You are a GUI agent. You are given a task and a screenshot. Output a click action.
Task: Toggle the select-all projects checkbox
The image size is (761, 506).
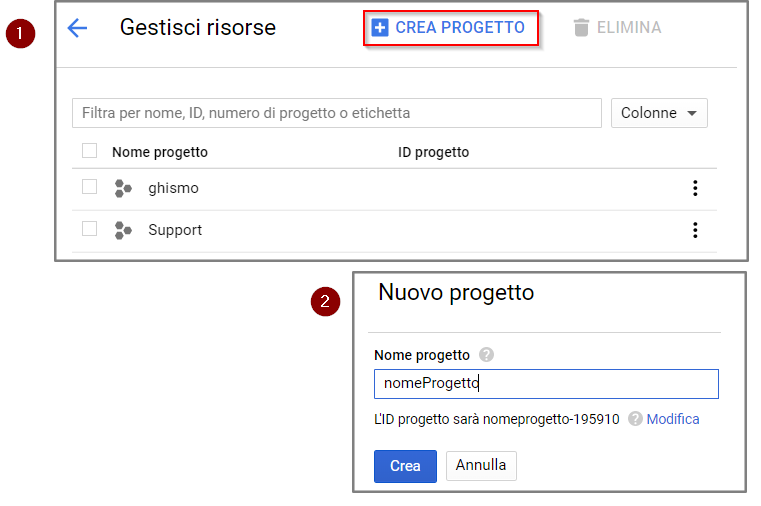point(89,151)
